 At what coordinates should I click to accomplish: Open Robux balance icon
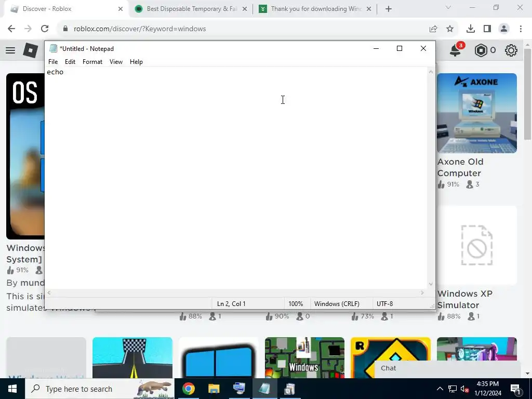pyautogui.click(x=481, y=50)
